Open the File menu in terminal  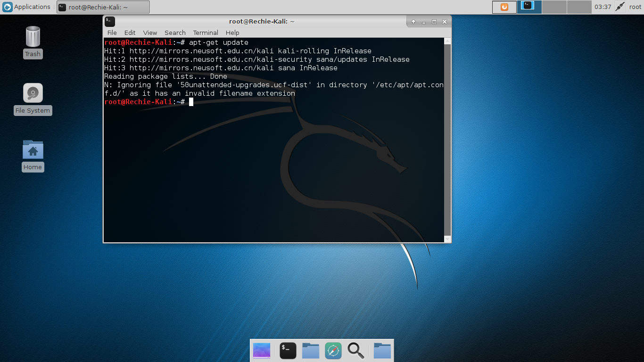click(112, 33)
